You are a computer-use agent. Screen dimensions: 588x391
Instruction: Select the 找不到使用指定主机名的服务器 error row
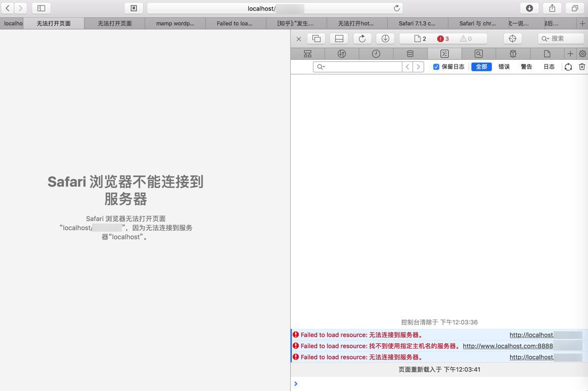click(x=439, y=346)
